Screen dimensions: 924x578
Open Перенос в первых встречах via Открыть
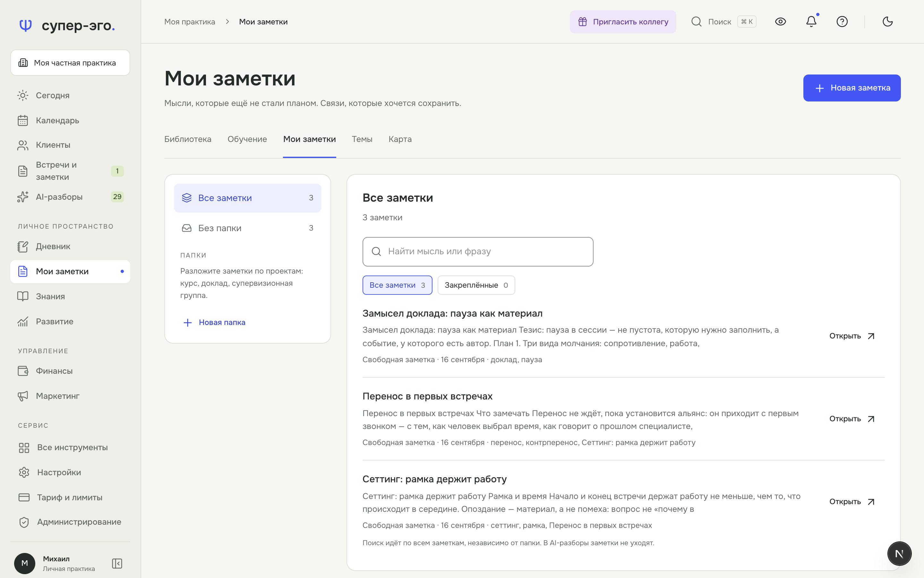tap(852, 419)
